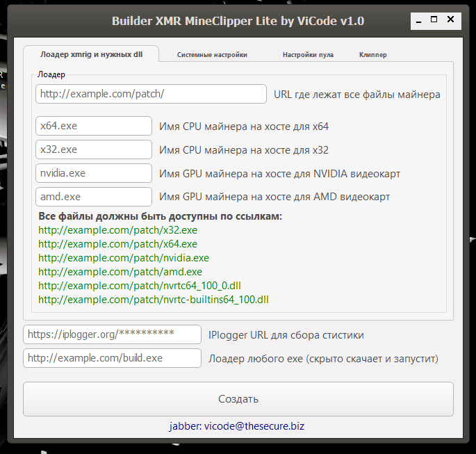Click the 'Лоадер' group box title
This screenshot has height=454, width=476.
pos(51,74)
